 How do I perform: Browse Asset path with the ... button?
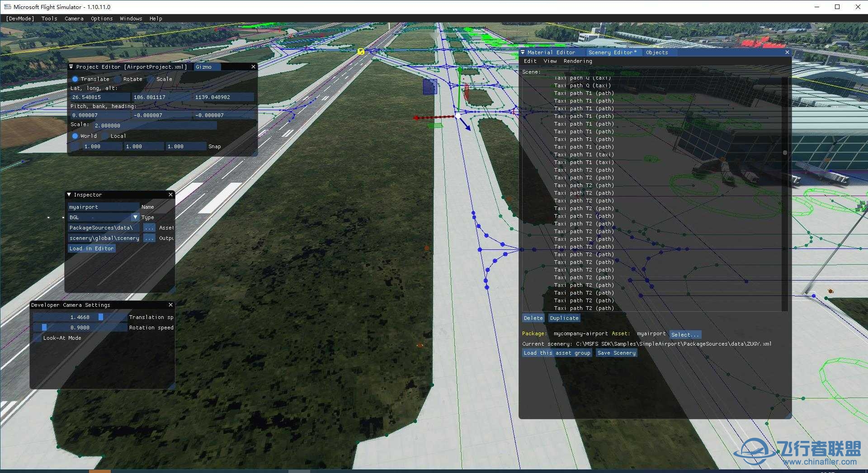[x=149, y=228]
